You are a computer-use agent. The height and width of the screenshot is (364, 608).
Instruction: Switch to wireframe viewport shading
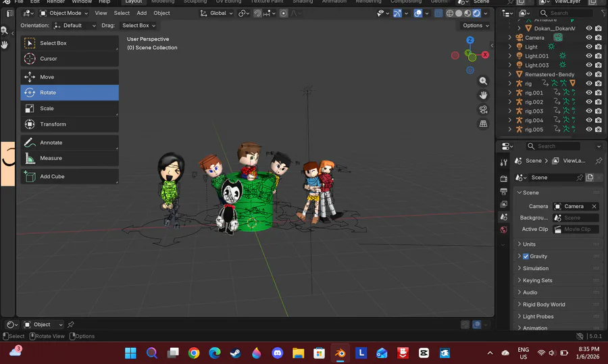450,14
